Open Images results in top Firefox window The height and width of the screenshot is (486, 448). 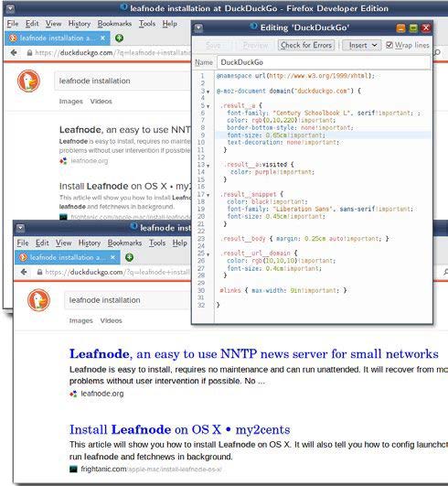[x=71, y=102]
